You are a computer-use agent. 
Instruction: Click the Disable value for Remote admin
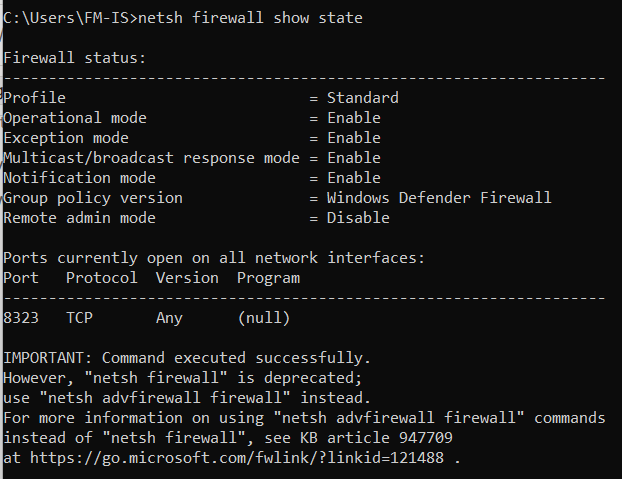357,218
